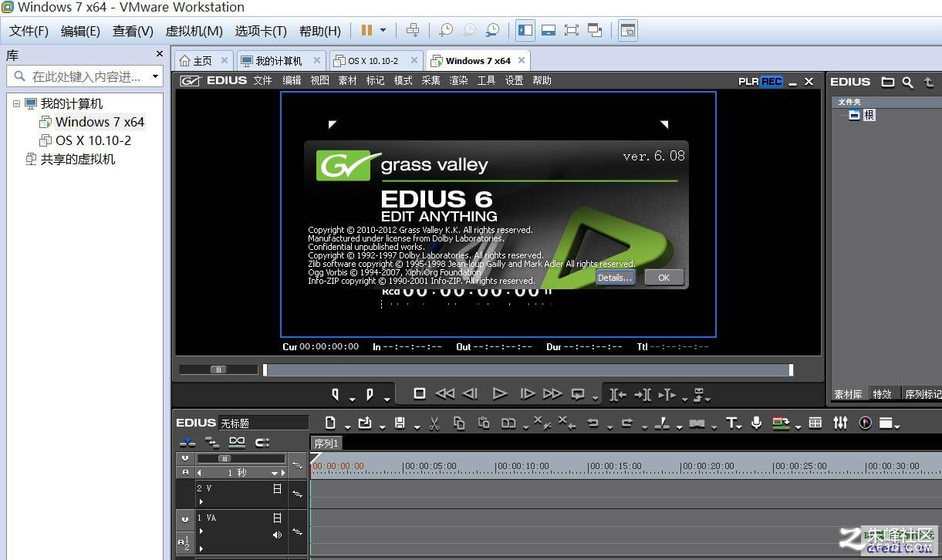This screenshot has width=942, height=560.
Task: Click the Set Out point icon
Action: pyautogui.click(x=370, y=394)
